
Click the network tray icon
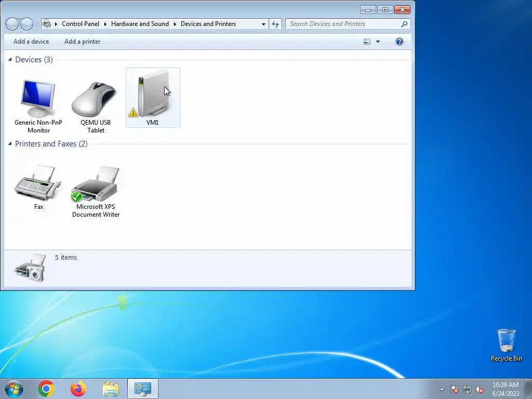pyautogui.click(x=467, y=389)
